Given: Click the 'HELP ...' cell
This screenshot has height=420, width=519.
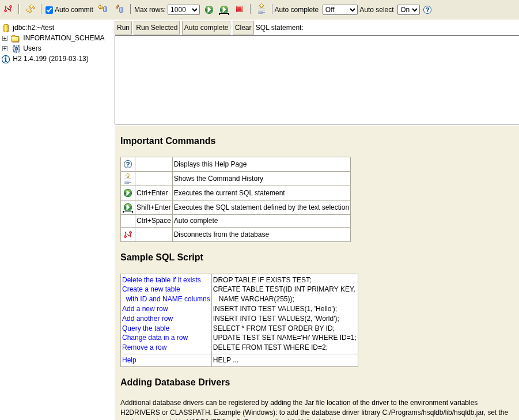Looking at the screenshot, I should [285, 361].
